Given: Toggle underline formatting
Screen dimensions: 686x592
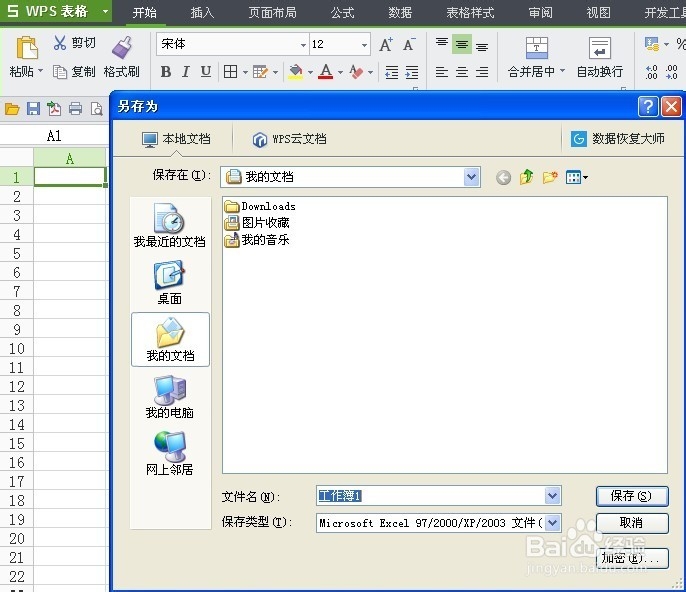Looking at the screenshot, I should 206,71.
